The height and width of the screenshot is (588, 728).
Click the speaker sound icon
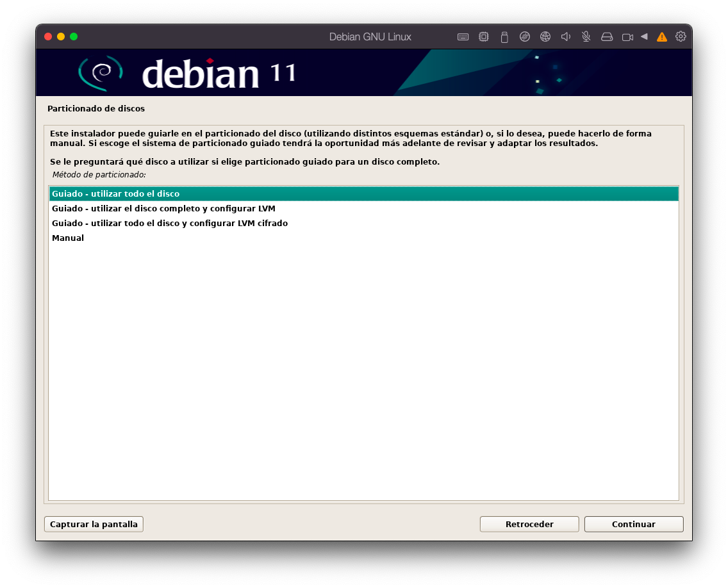coord(566,37)
